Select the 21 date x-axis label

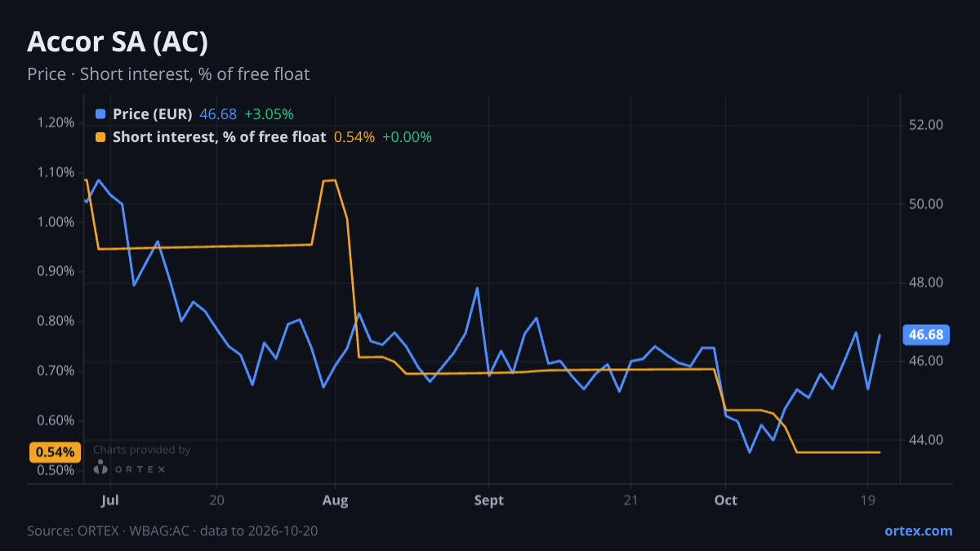click(630, 500)
